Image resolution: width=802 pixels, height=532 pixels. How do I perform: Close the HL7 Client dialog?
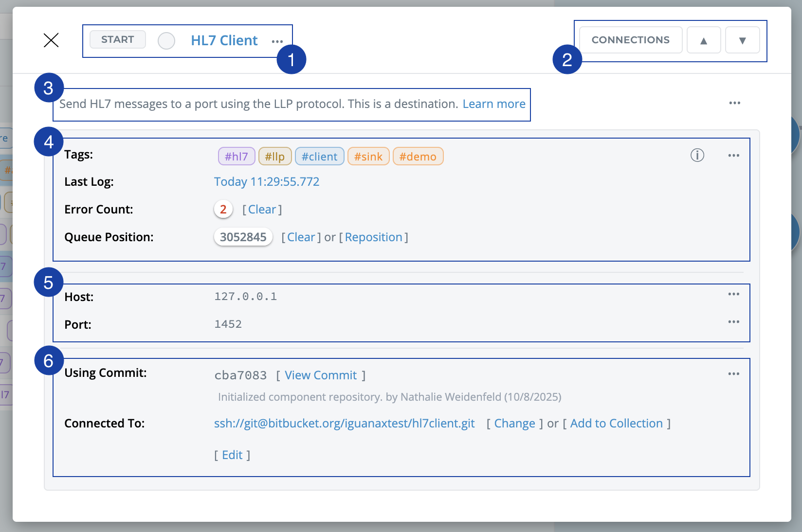tap(51, 40)
